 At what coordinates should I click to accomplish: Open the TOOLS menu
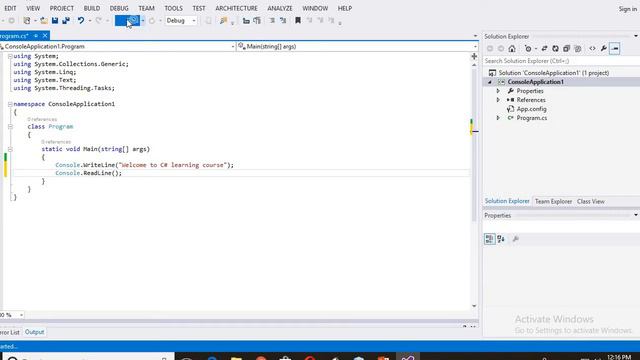173,8
